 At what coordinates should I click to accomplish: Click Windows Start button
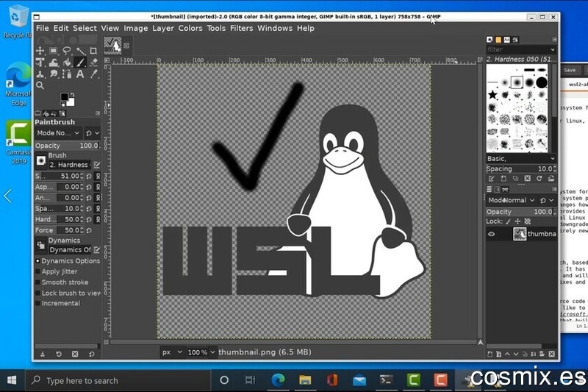(12, 380)
